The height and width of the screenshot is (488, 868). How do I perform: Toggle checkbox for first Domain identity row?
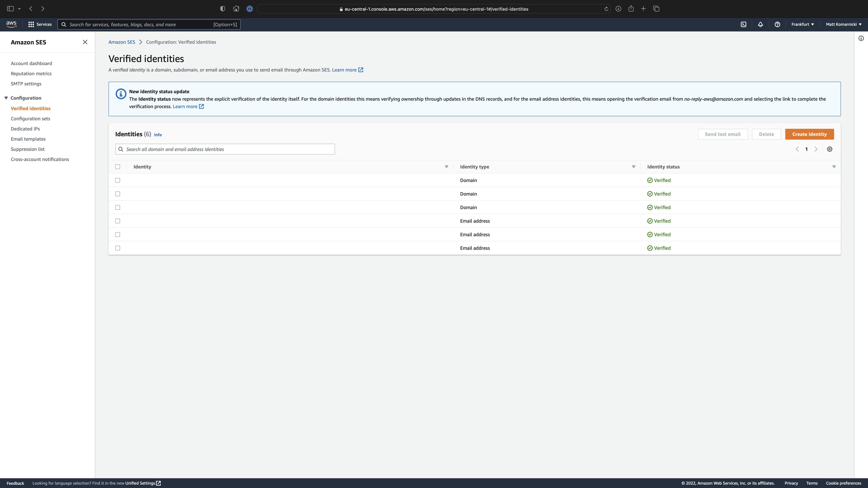click(x=117, y=180)
